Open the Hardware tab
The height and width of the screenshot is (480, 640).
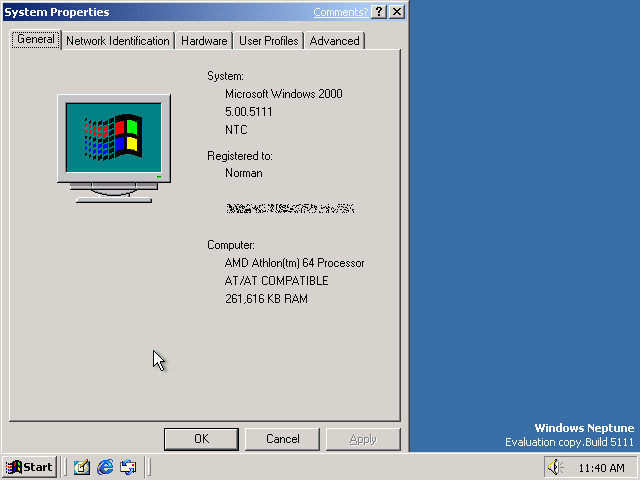tap(204, 41)
